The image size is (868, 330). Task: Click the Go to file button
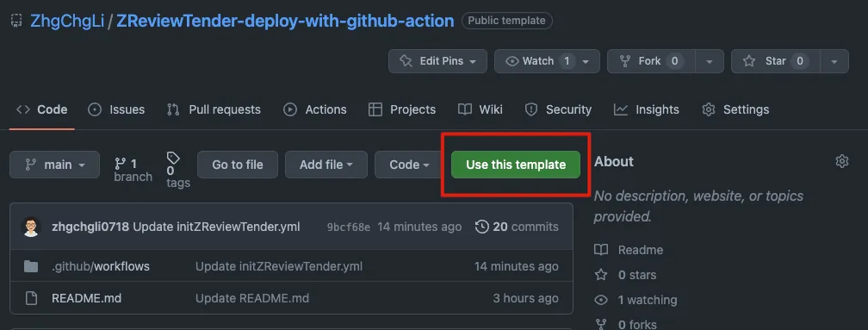238,165
